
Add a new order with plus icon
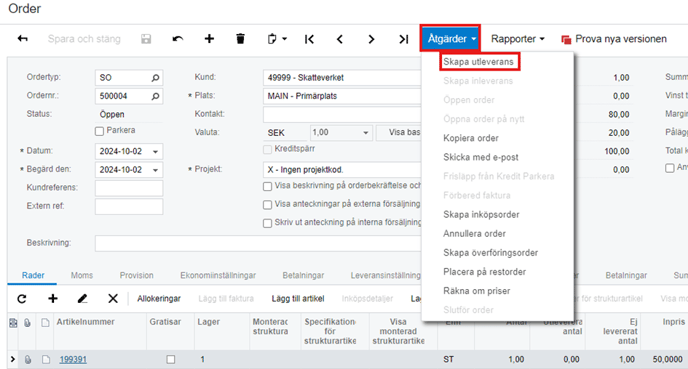pyautogui.click(x=209, y=39)
